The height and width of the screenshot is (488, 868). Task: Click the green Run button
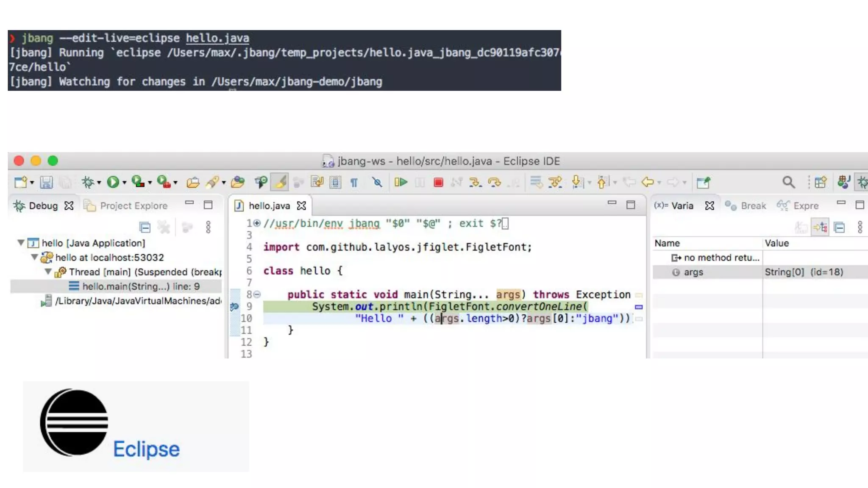coord(113,182)
